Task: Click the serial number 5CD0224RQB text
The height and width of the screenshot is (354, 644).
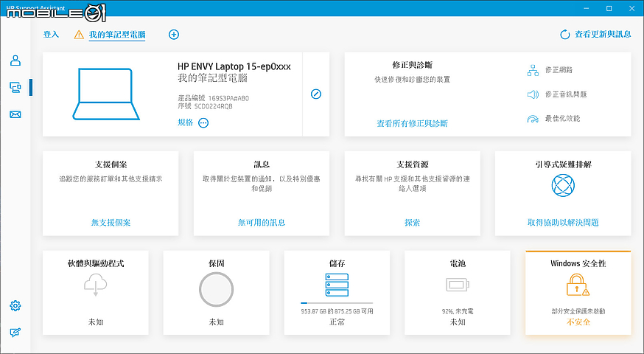Action: 213,106
